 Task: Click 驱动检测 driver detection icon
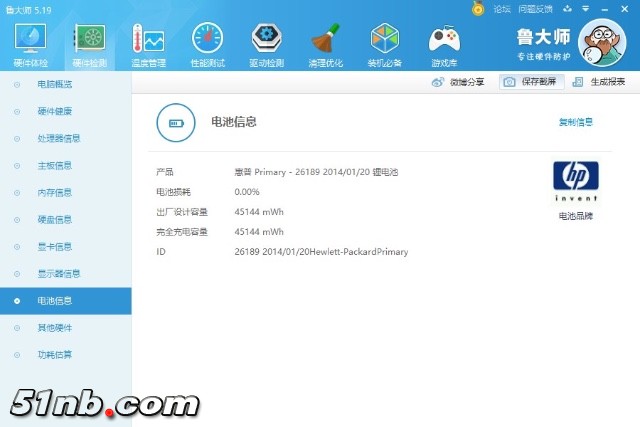point(266,43)
